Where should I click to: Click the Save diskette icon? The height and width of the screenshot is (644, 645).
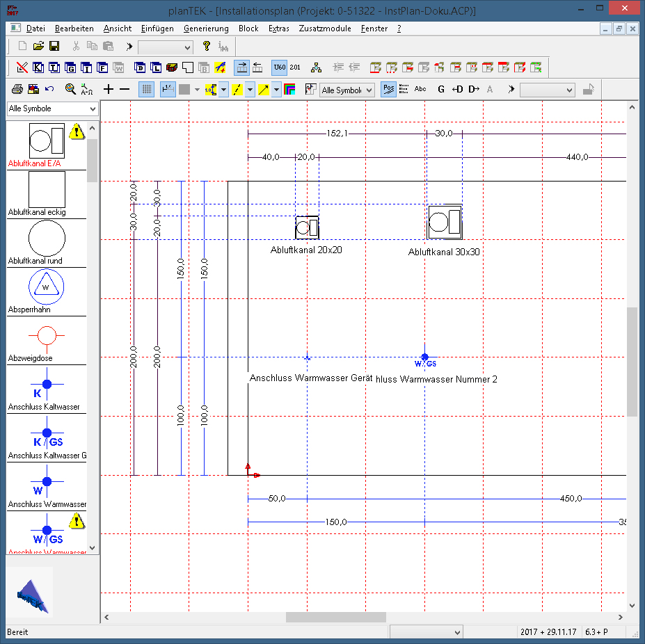tap(54, 47)
